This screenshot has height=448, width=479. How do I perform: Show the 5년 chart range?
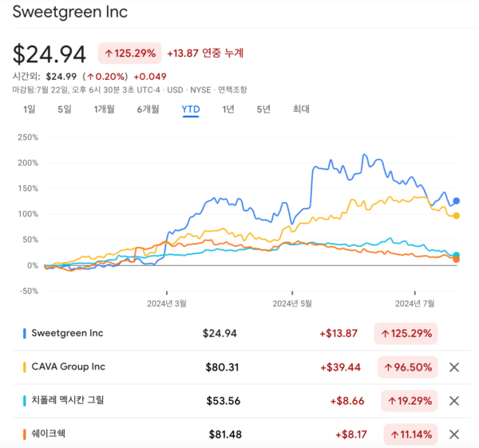click(x=263, y=109)
